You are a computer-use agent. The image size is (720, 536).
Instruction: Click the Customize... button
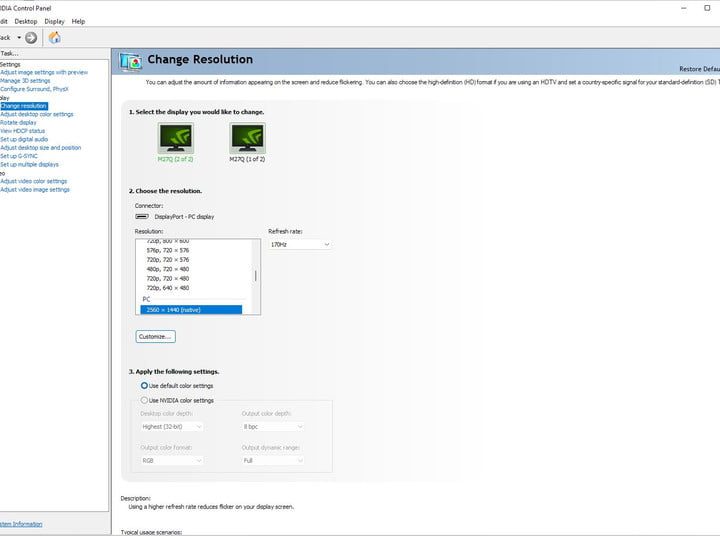pyautogui.click(x=156, y=337)
